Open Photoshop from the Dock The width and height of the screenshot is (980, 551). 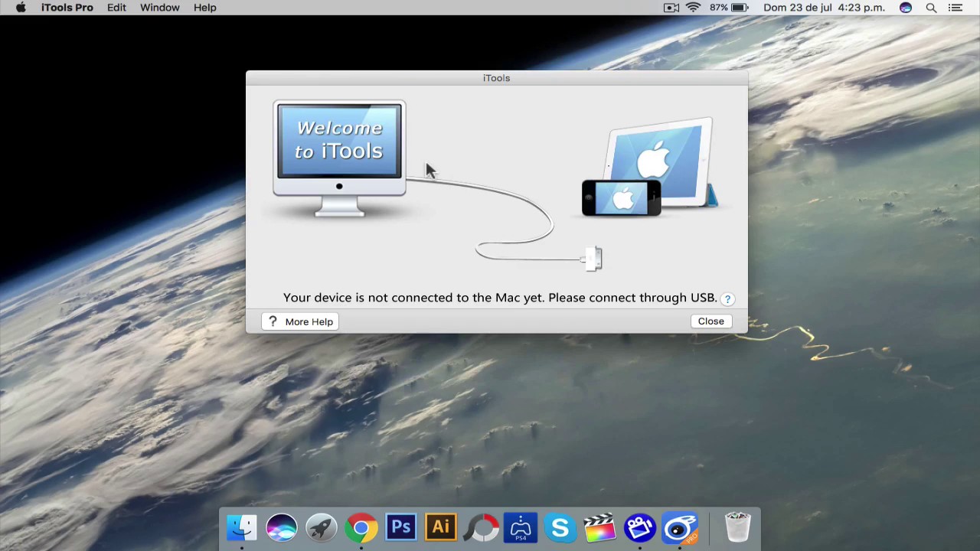401,528
